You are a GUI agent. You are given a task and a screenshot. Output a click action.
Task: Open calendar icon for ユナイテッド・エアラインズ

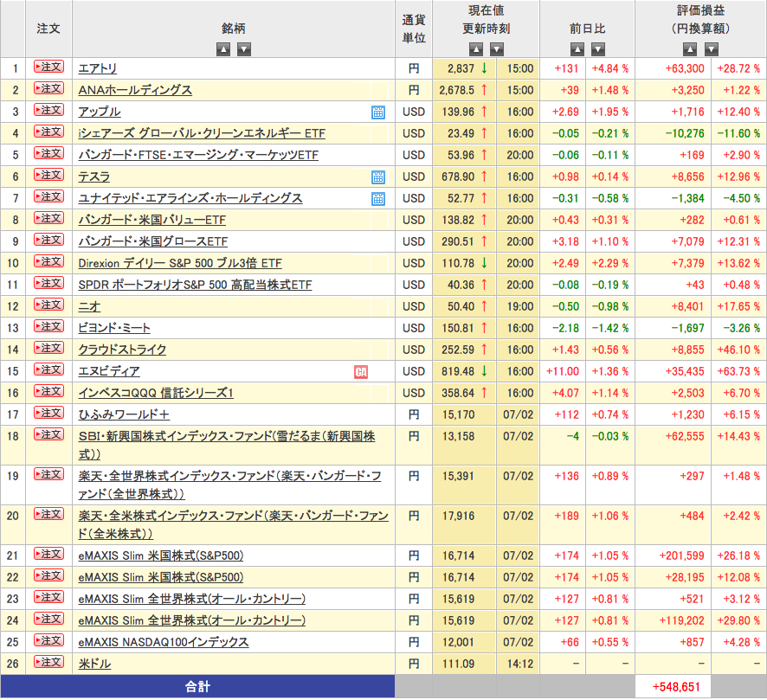378,199
